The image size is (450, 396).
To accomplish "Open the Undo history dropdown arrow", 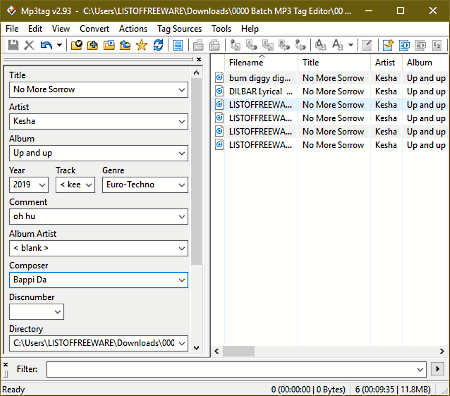I will tap(59, 45).
